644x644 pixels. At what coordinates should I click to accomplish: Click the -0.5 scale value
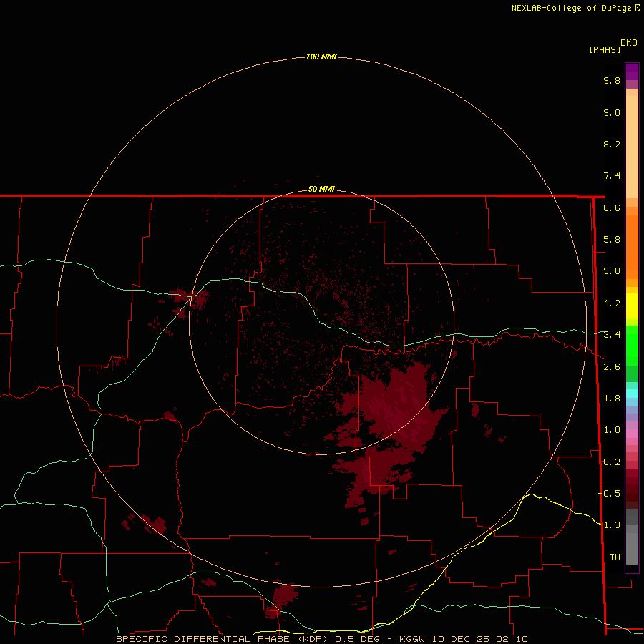pos(609,494)
